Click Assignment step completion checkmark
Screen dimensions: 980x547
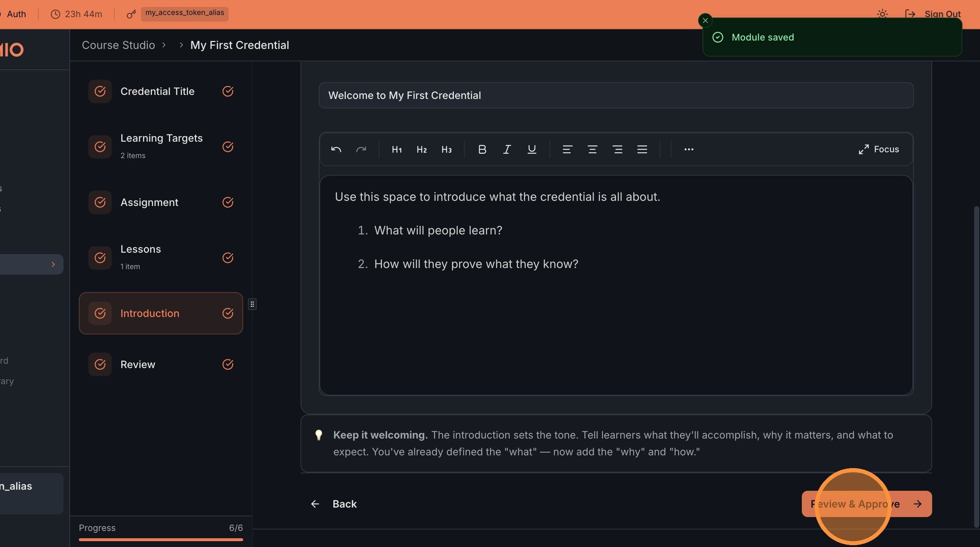(227, 202)
